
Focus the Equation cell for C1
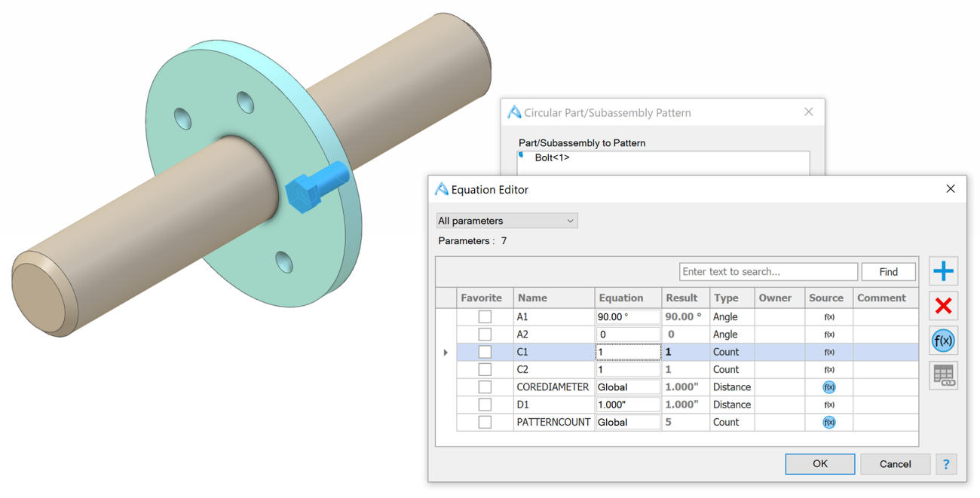(628, 352)
